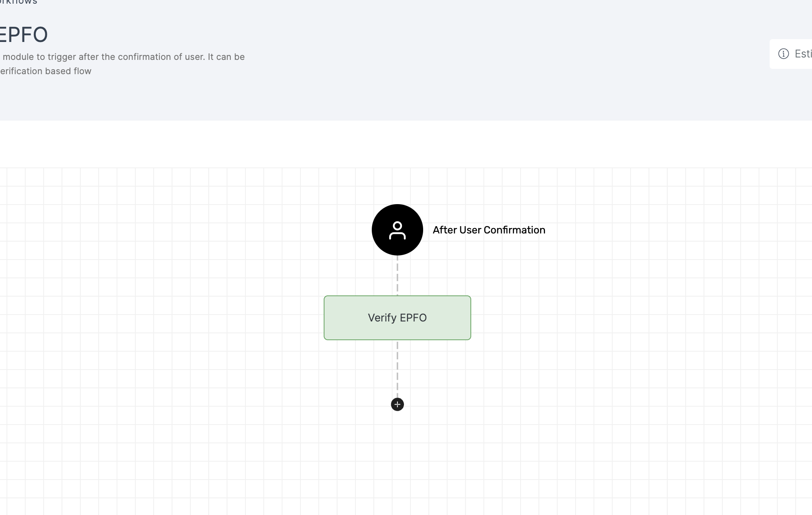Click the info icon beside Esti
Image resolution: width=812 pixels, height=515 pixels.
coord(783,54)
